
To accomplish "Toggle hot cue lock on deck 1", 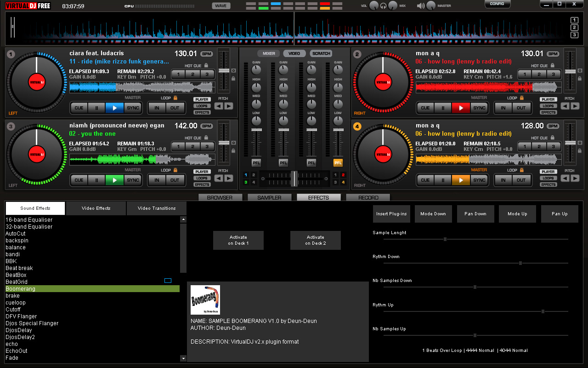I will tap(206, 66).
